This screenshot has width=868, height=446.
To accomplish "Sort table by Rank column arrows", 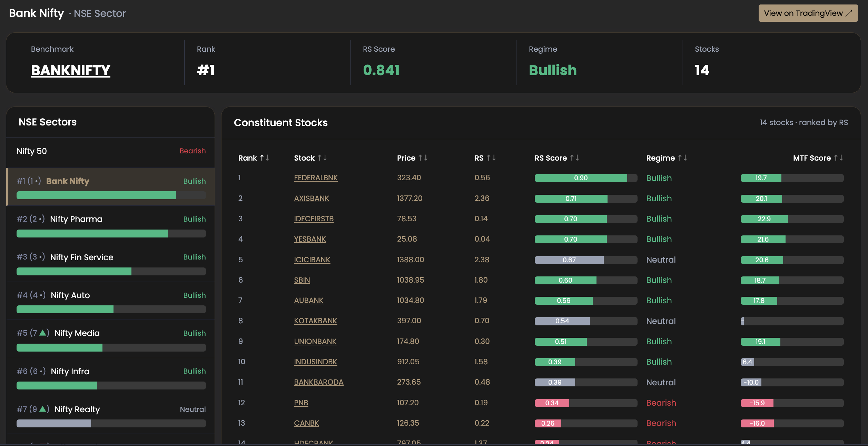I will coord(264,158).
